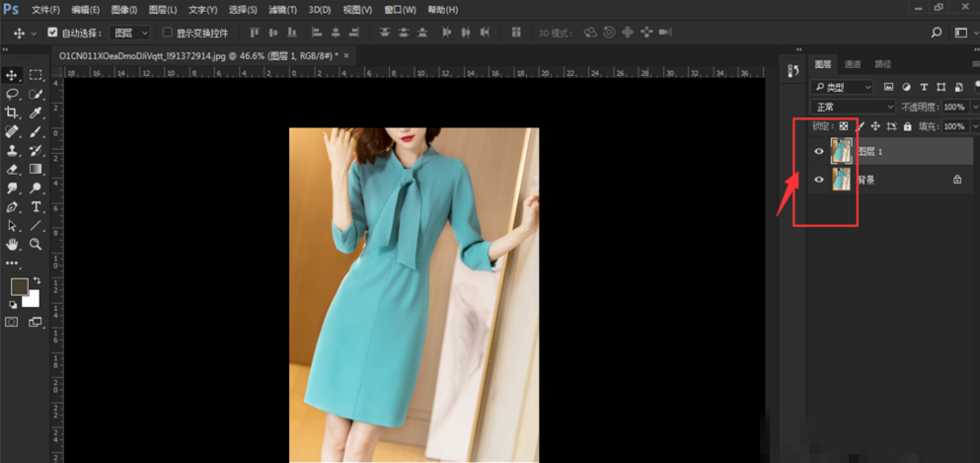Open the History panel icon
Viewport: 980px width, 463px height.
(792, 70)
